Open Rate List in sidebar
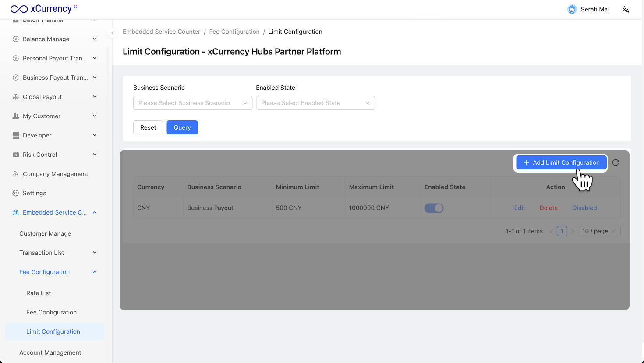This screenshot has width=644, height=363. pyautogui.click(x=39, y=293)
